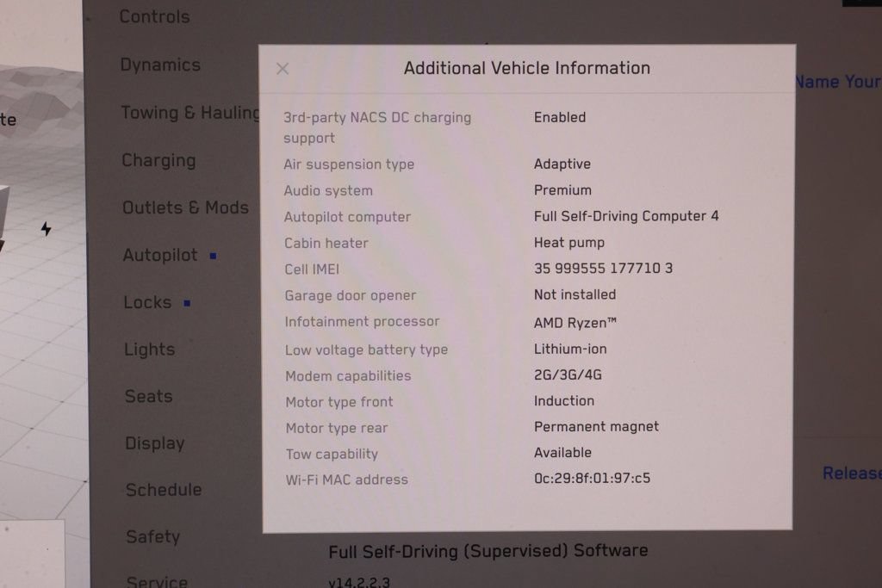
Task: Select the IMEI number 35 999555 177710 3
Action: pyautogui.click(x=603, y=268)
